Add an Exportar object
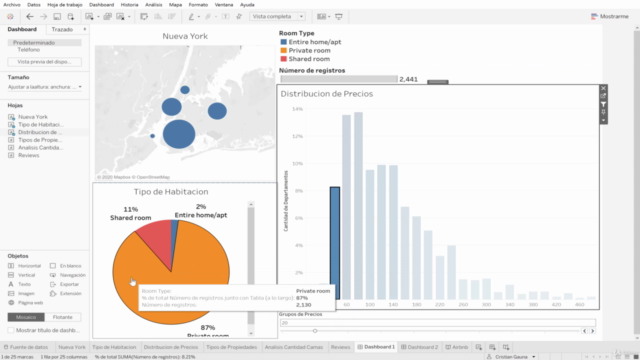This screenshot has height=360, width=640. 64,284
